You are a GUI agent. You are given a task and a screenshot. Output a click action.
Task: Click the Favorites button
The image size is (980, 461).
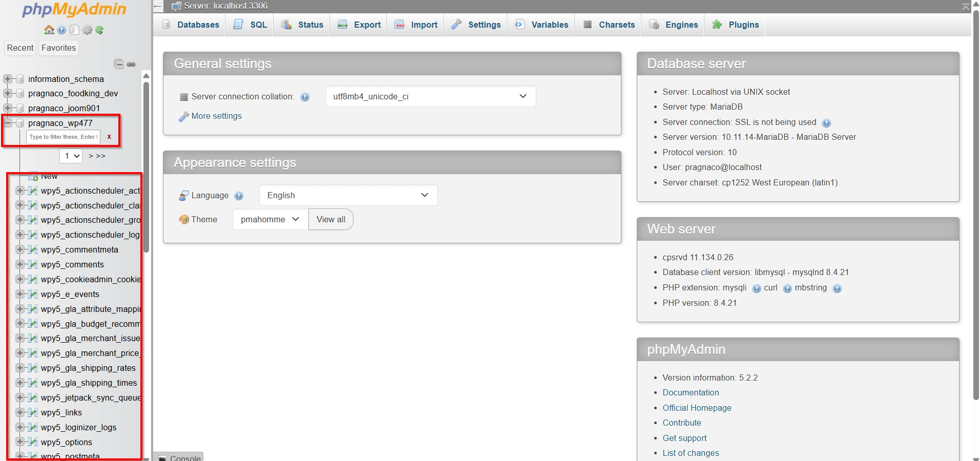[x=59, y=48]
